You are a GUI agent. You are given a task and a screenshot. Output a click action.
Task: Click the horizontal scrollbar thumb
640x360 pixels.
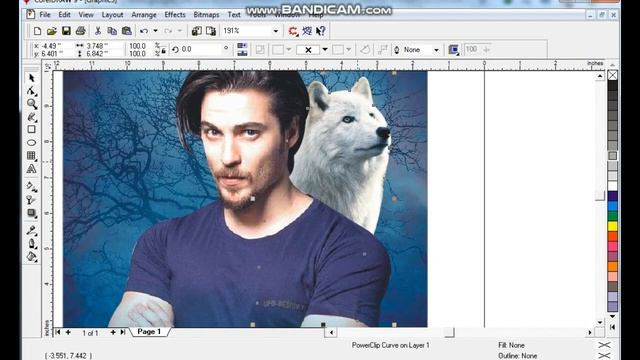pyautogui.click(x=449, y=333)
